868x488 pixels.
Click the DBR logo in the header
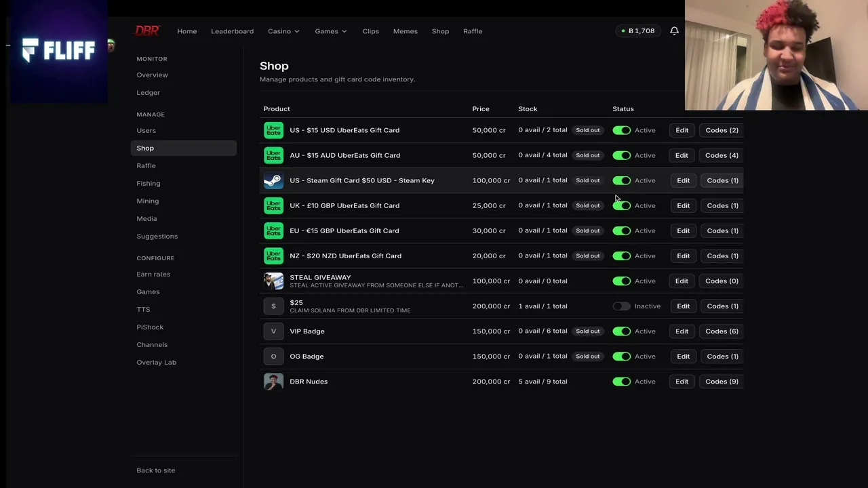(x=147, y=30)
